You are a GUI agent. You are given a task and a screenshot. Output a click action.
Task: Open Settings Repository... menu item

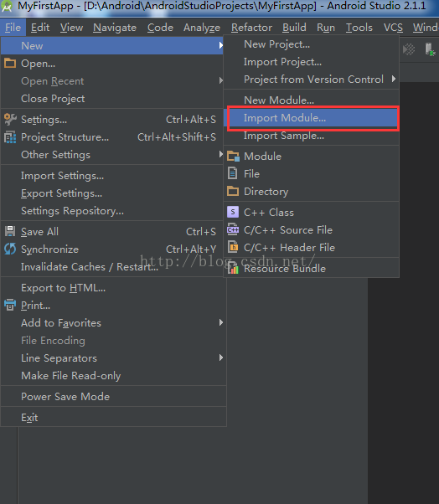[112, 211]
